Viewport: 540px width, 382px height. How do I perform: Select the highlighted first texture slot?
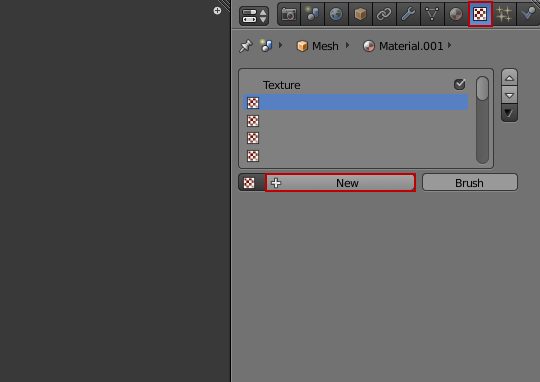pos(355,103)
